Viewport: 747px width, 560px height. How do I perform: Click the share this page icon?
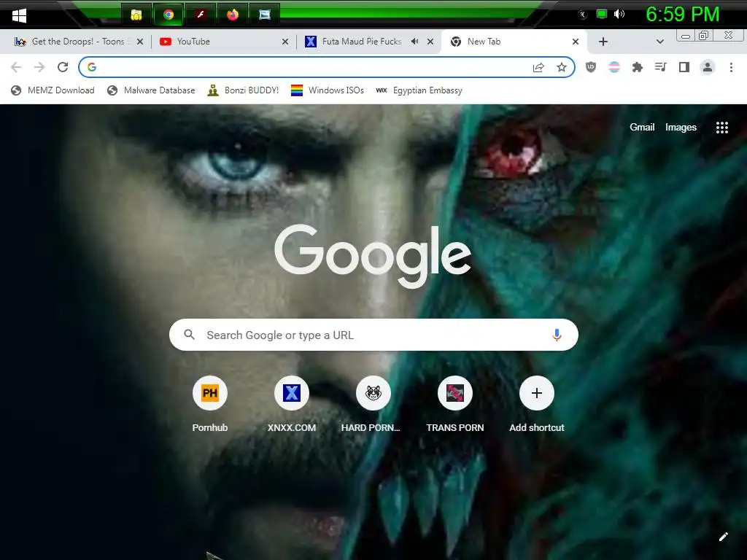point(538,67)
